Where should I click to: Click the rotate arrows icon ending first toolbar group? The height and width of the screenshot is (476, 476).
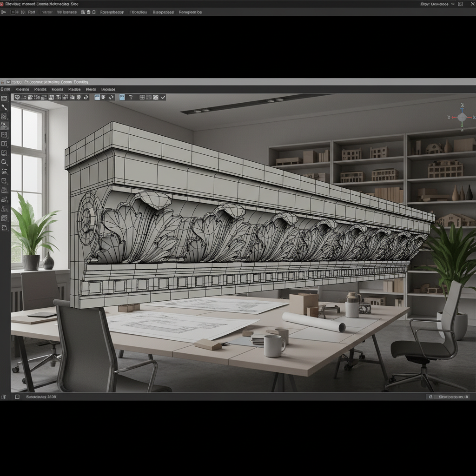[86, 97]
